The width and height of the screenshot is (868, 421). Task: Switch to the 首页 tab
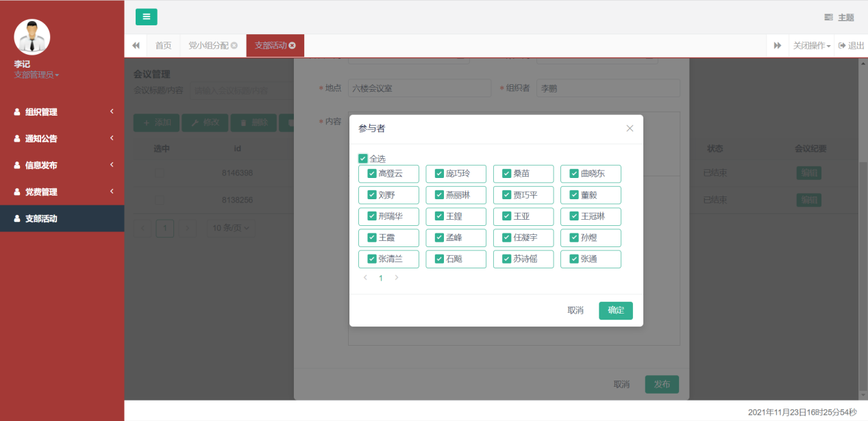[x=163, y=46]
